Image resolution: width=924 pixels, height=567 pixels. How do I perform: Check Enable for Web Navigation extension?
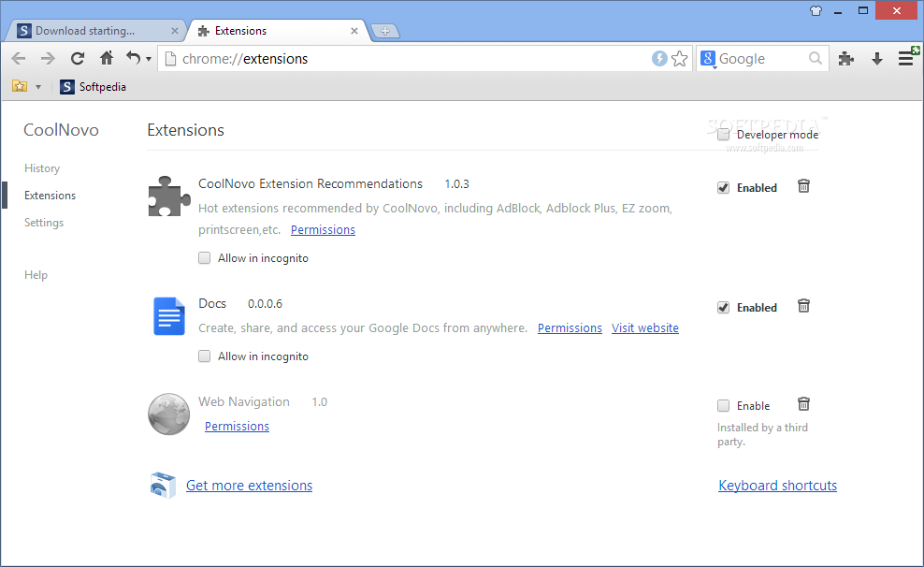[x=723, y=405]
